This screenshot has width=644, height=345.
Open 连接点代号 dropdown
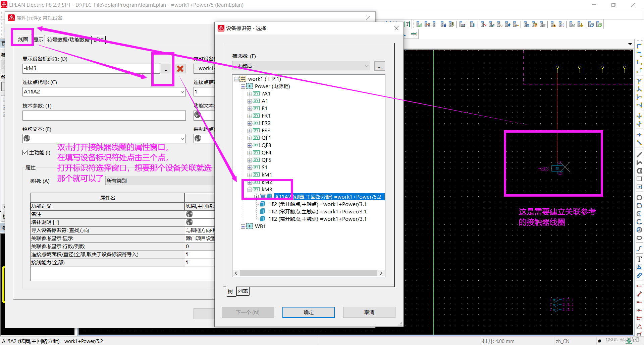click(x=182, y=92)
